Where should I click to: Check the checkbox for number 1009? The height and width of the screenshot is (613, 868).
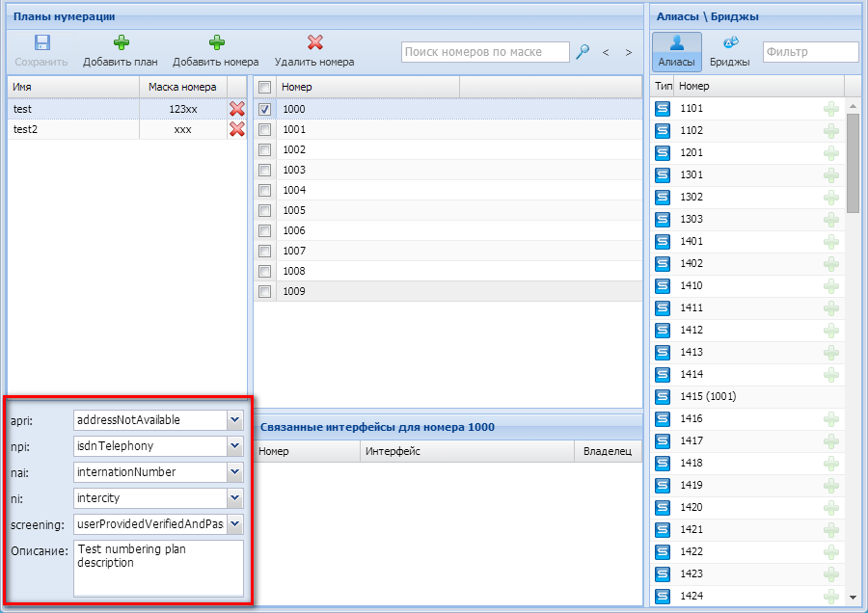point(264,291)
